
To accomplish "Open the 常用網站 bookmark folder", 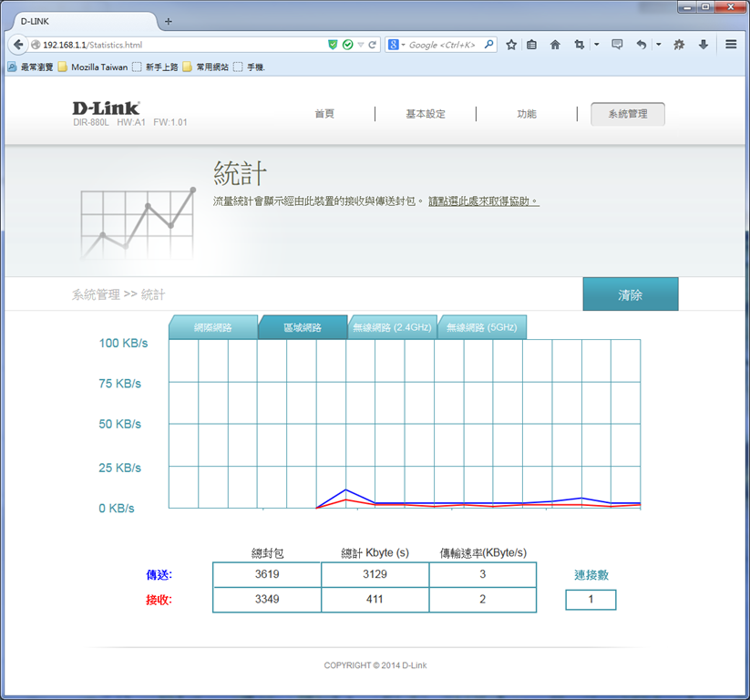I will pyautogui.click(x=206, y=67).
